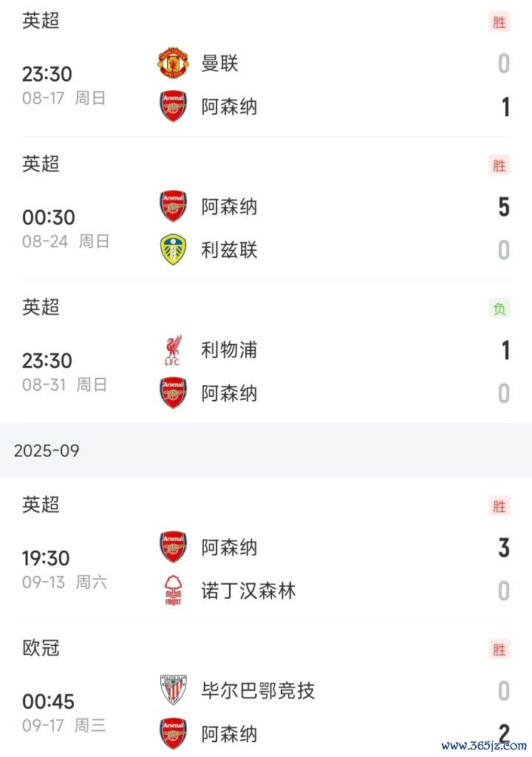Select Arsenal crest in the 欧冠 match
The height and width of the screenshot is (757, 532).
click(x=174, y=733)
